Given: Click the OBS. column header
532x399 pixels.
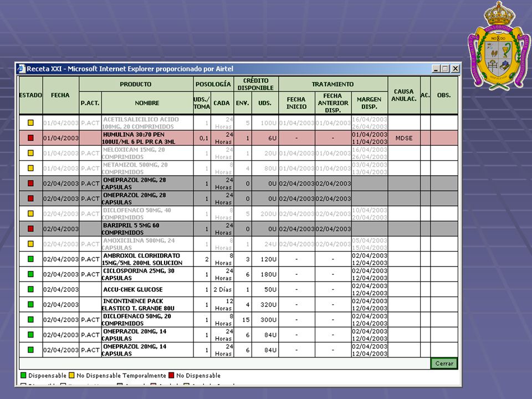Looking at the screenshot, I should tap(444, 95).
